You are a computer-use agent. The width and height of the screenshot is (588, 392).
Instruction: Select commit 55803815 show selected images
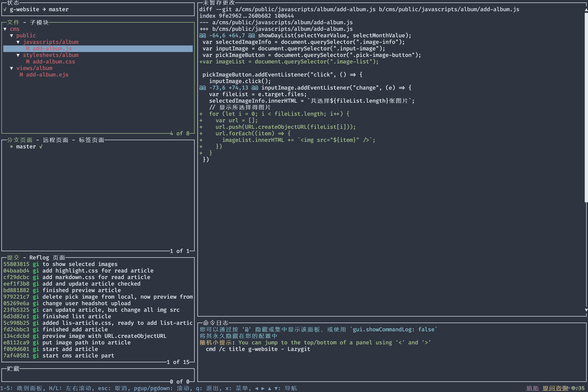[x=60, y=264]
